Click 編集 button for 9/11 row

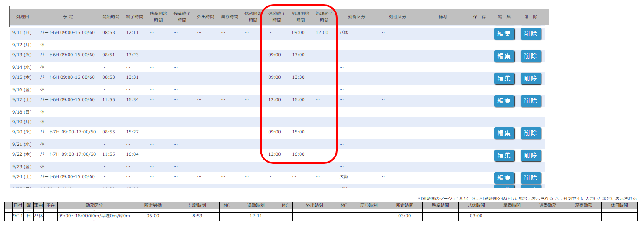click(x=504, y=34)
